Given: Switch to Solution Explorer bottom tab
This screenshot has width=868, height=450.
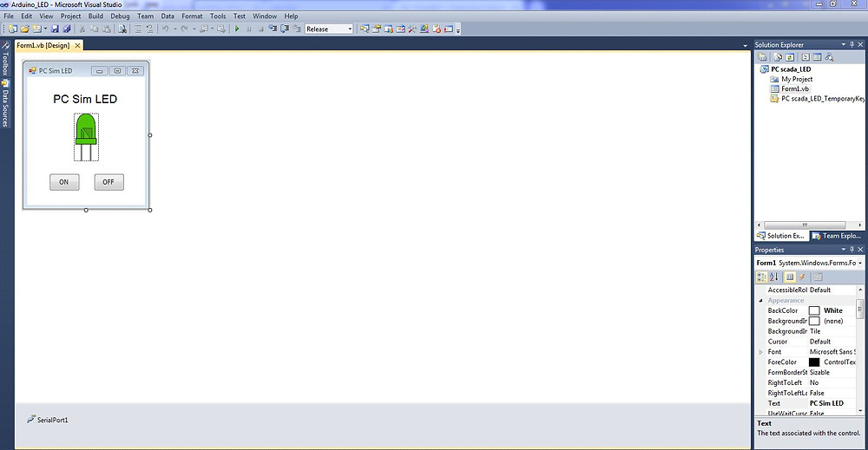Looking at the screenshot, I should [781, 236].
